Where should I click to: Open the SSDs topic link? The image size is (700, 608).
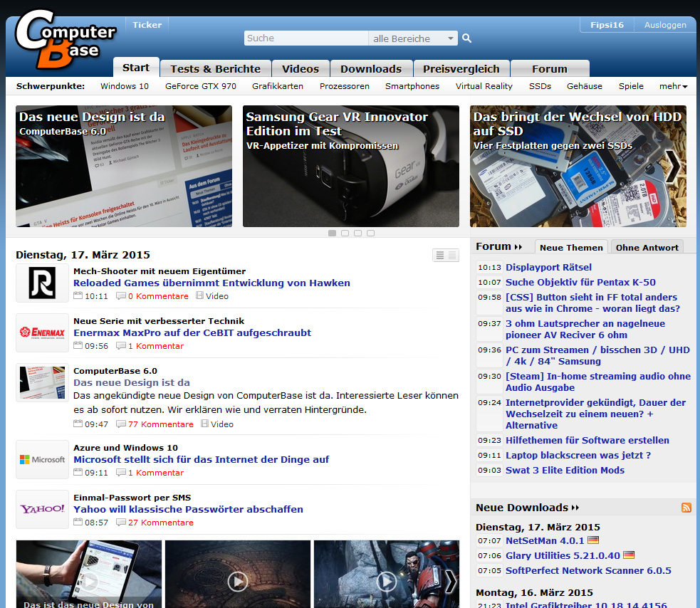click(540, 86)
